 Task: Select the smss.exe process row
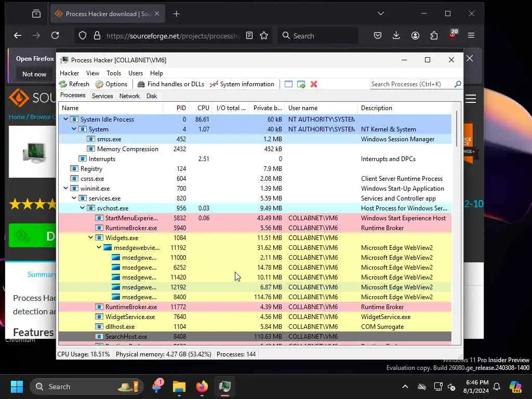point(255,139)
